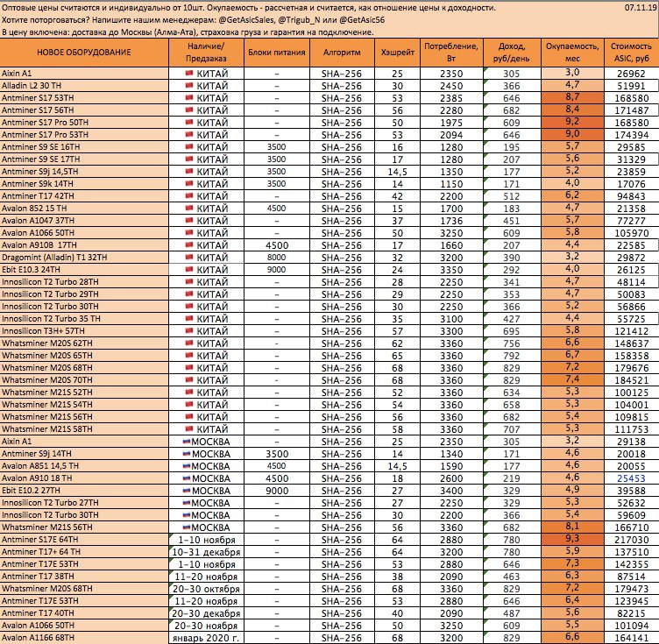Screen dimensions: 659x644
Task: Select the price cell 164141
Action: (631, 638)
